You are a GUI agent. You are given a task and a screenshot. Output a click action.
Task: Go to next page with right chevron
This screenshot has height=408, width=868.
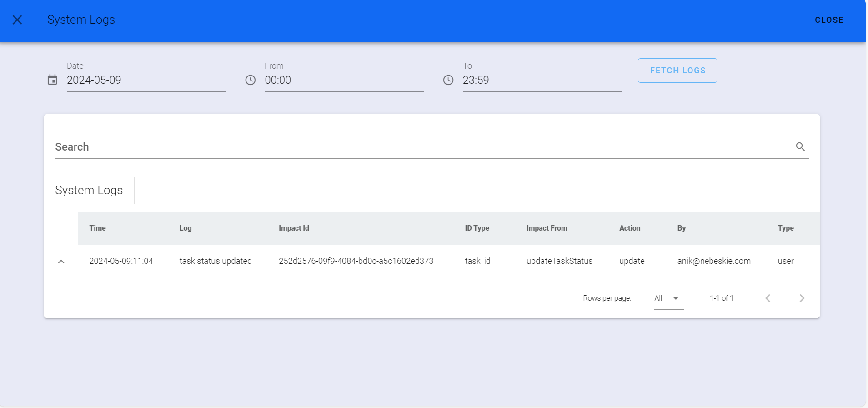point(802,298)
